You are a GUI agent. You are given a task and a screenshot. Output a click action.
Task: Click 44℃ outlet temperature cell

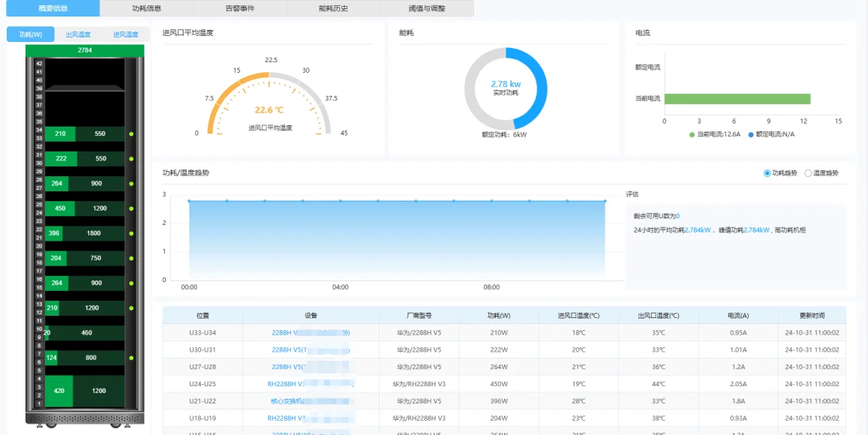[659, 384]
